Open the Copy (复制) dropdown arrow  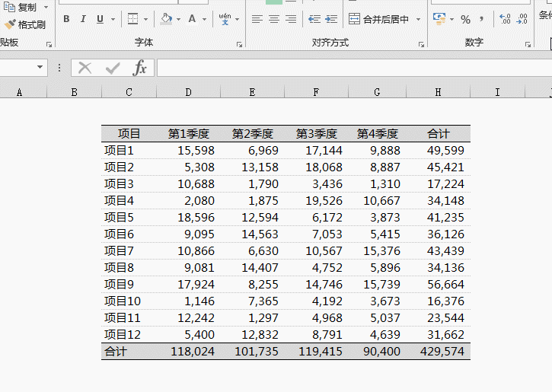coord(46,7)
